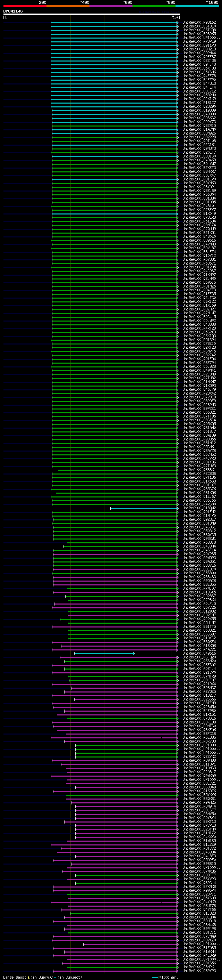This screenshot has height=980, width=222.
Task: Click the UniRef100_B6ITT5 label
Action: (x=199, y=626)
